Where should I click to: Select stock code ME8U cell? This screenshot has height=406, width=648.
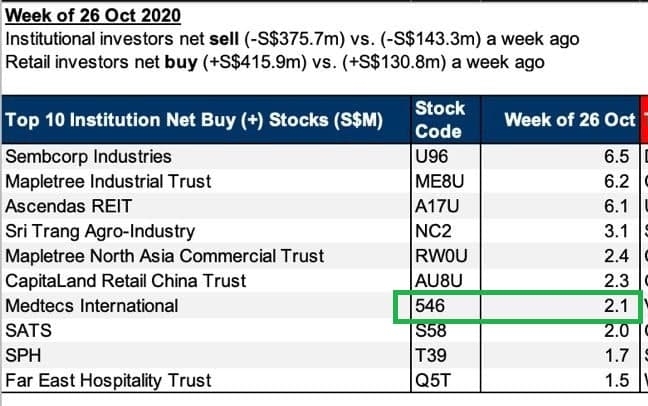pos(439,182)
